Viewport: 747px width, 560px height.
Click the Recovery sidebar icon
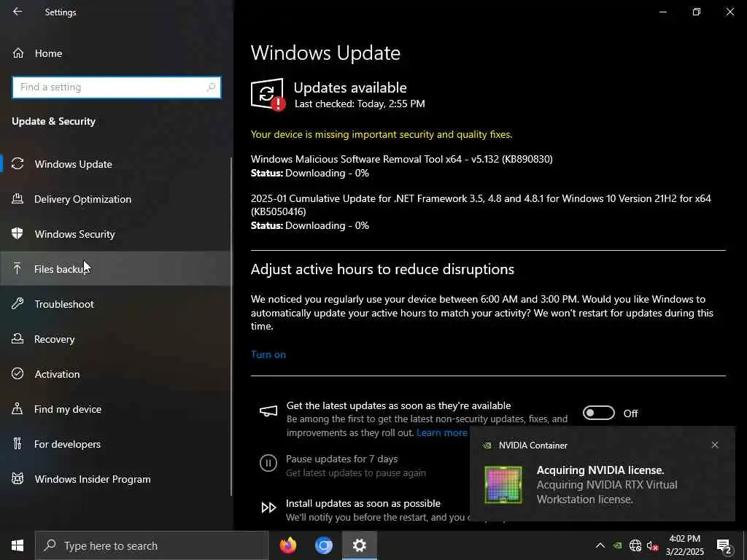18,338
